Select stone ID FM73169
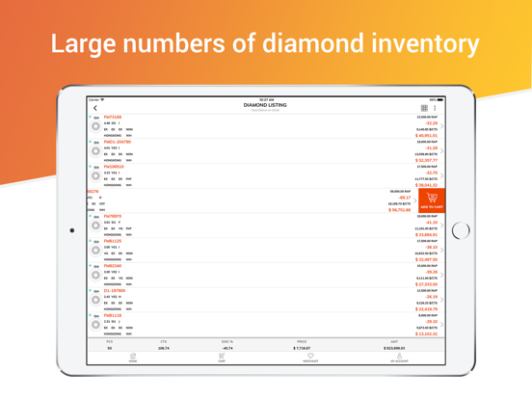532x399 pixels. (x=113, y=117)
